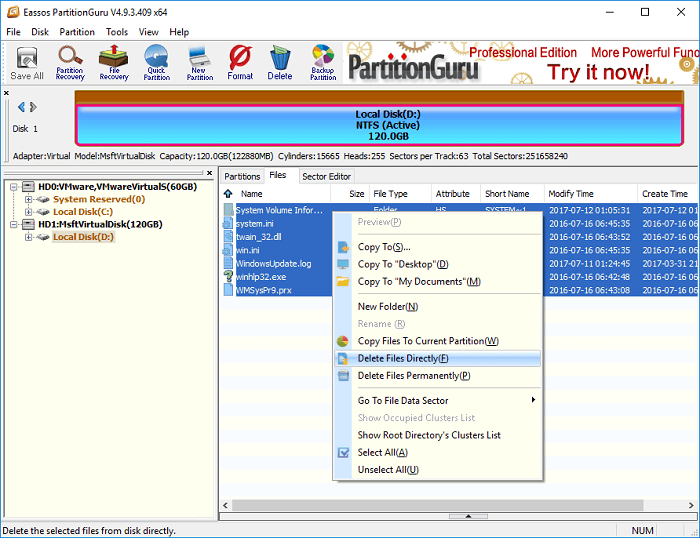Choose Delete Files Permanently(P)
The height and width of the screenshot is (538, 700).
coord(438,376)
